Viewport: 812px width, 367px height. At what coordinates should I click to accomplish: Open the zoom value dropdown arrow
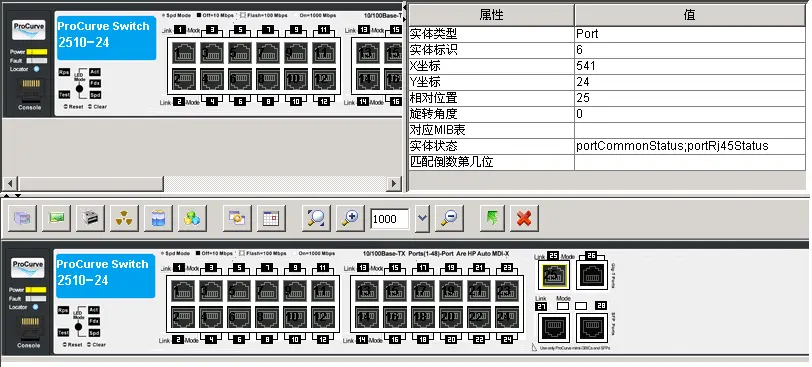pos(423,218)
